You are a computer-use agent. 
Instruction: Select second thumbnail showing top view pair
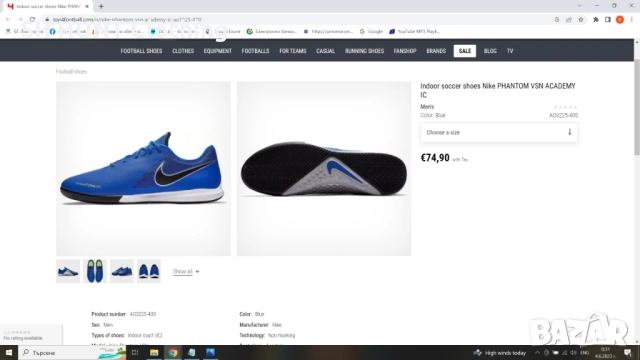[x=95, y=271]
